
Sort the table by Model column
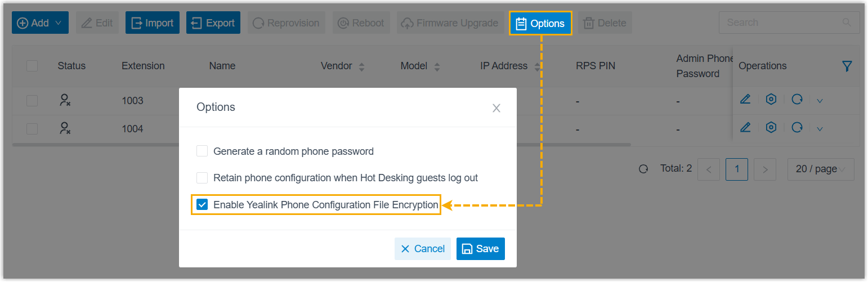coord(436,66)
